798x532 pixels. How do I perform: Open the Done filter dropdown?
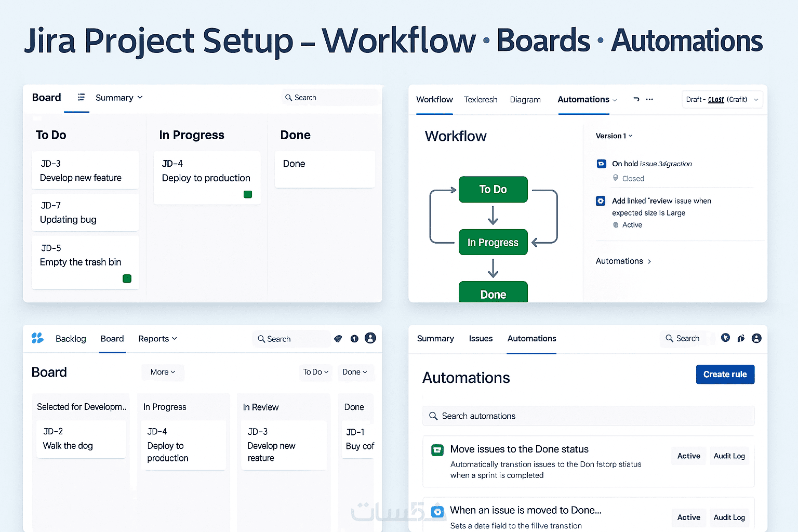click(x=355, y=372)
